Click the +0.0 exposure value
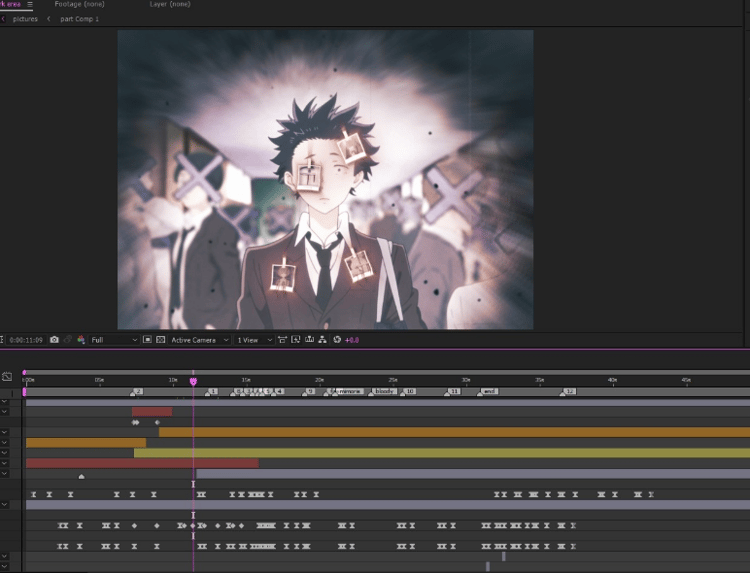Screen dimensions: 750x573 click(352, 340)
